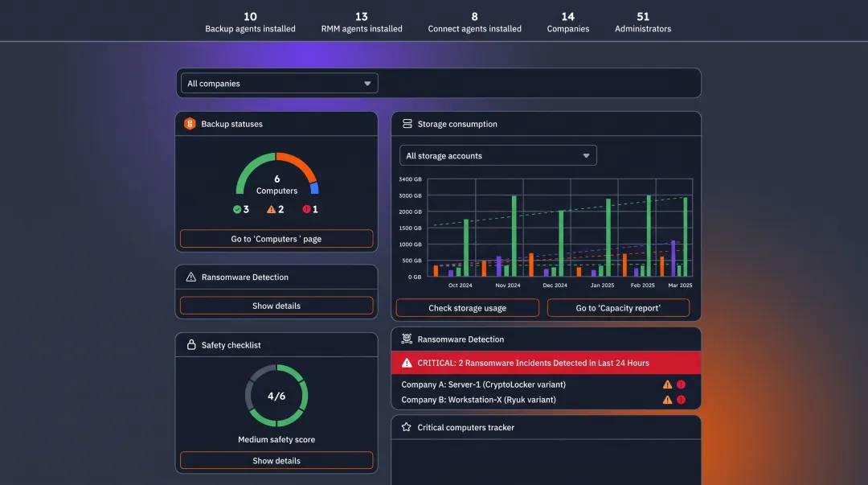Click the Jan 2025 chart axis label
The image size is (868, 485).
tap(602, 286)
